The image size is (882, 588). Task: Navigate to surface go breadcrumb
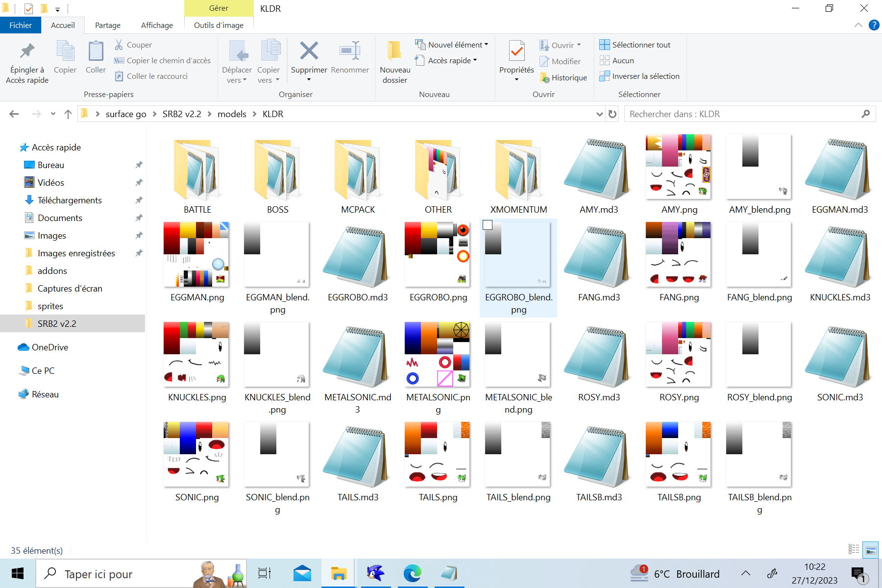(x=126, y=114)
